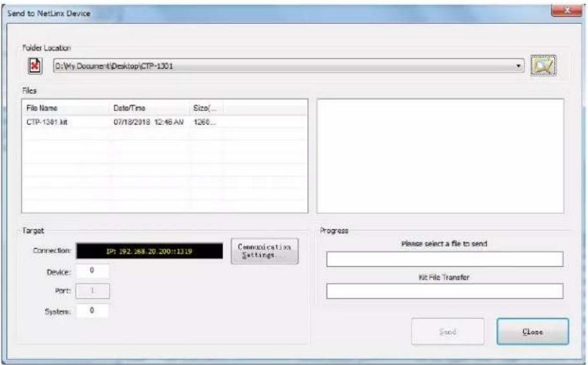
Task: Click the file send progress bar
Action: point(444,259)
